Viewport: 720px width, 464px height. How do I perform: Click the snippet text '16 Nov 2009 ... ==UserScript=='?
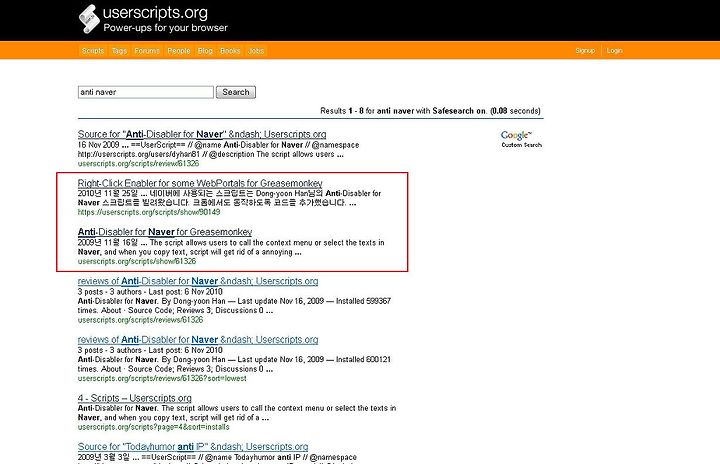[x=219, y=150]
